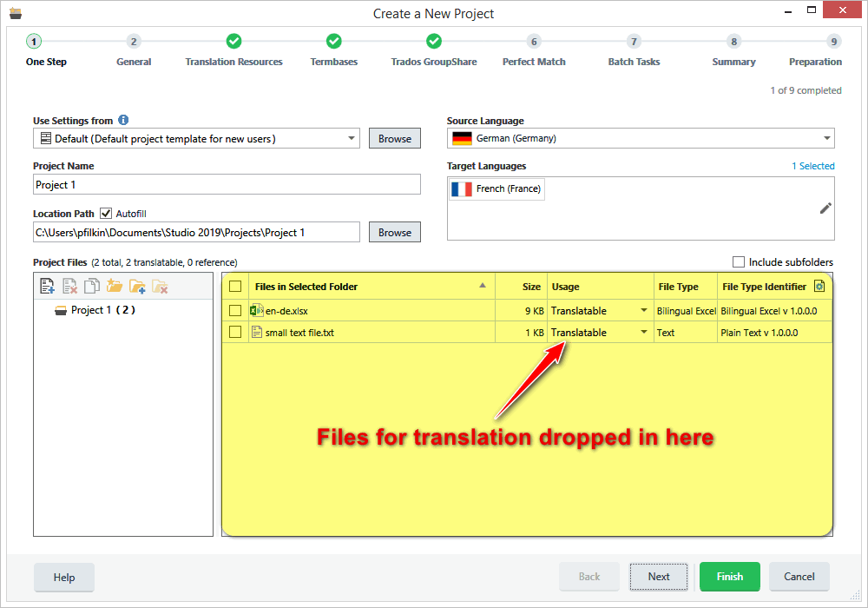Click the copy/merge files icon
Screen dimensions: 868x608
click(92, 286)
